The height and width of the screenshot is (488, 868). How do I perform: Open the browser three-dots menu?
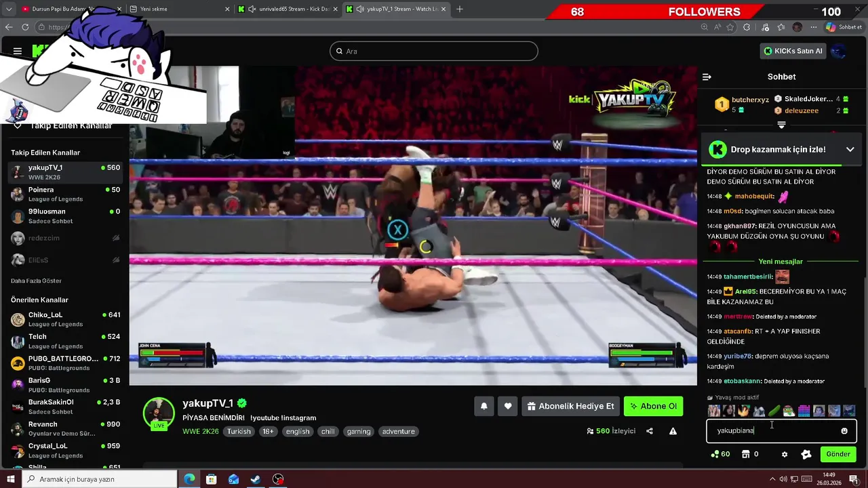click(x=813, y=27)
